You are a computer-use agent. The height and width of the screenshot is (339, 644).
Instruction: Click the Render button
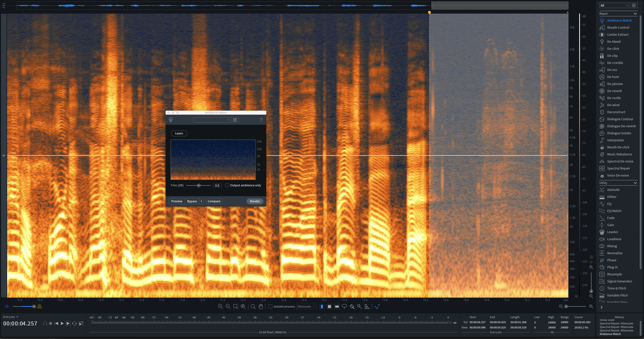(x=255, y=201)
